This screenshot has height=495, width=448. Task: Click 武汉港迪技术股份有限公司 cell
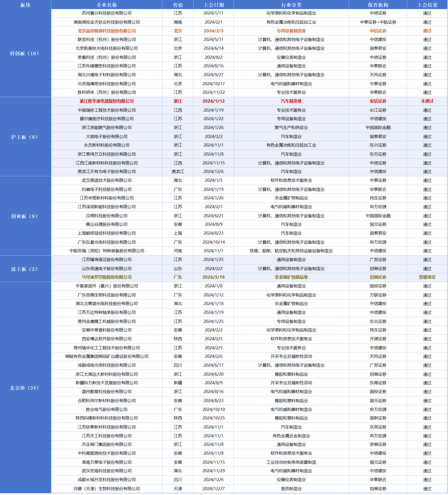pos(107,180)
